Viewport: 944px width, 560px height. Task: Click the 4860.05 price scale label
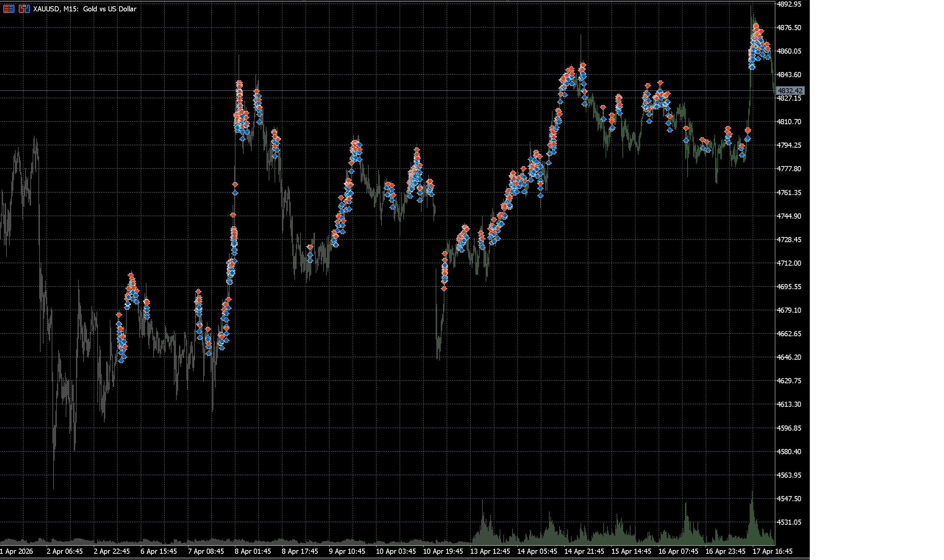coord(789,51)
